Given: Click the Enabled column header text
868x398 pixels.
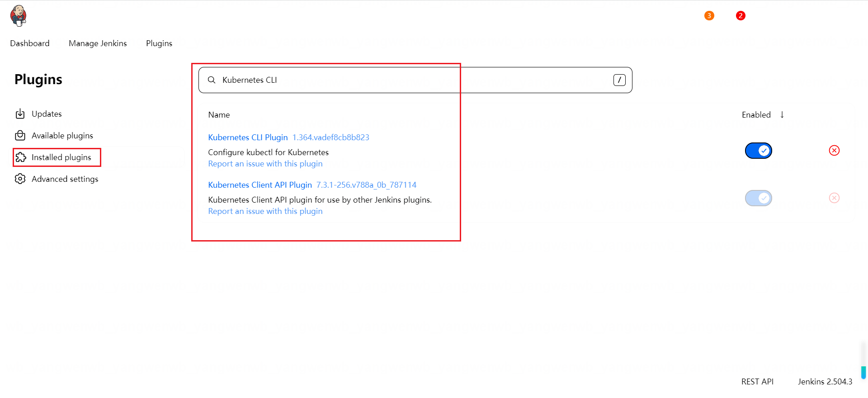Looking at the screenshot, I should click(756, 115).
